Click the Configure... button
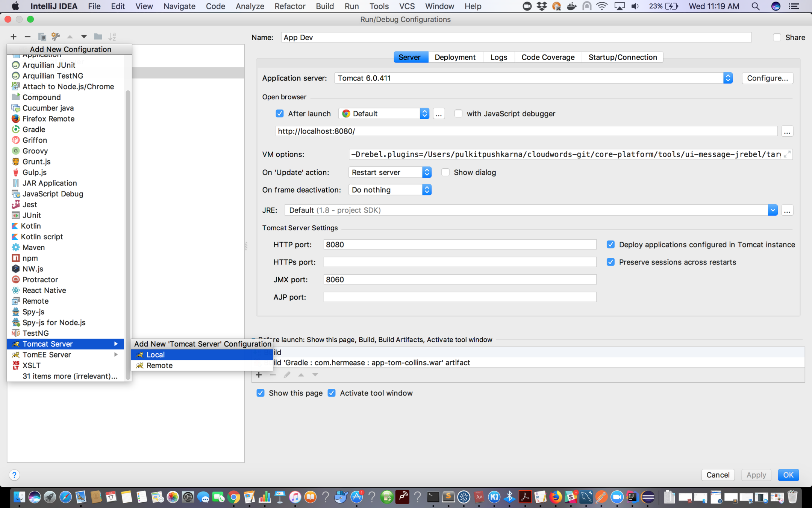Screen dimensions: 812x508 767,78
